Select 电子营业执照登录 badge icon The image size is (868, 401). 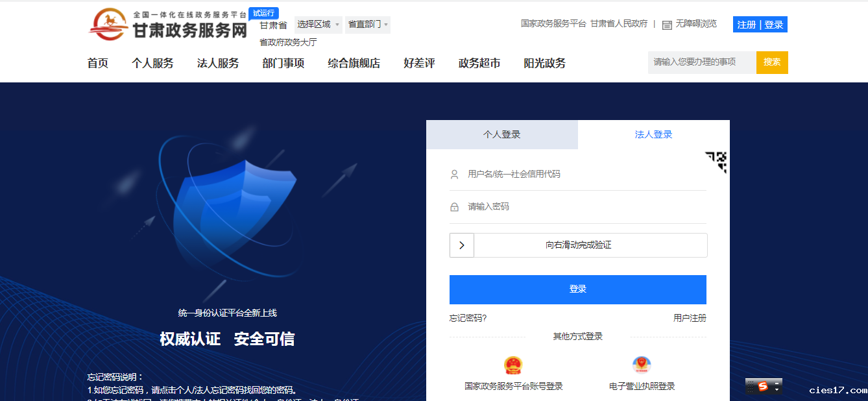click(642, 364)
